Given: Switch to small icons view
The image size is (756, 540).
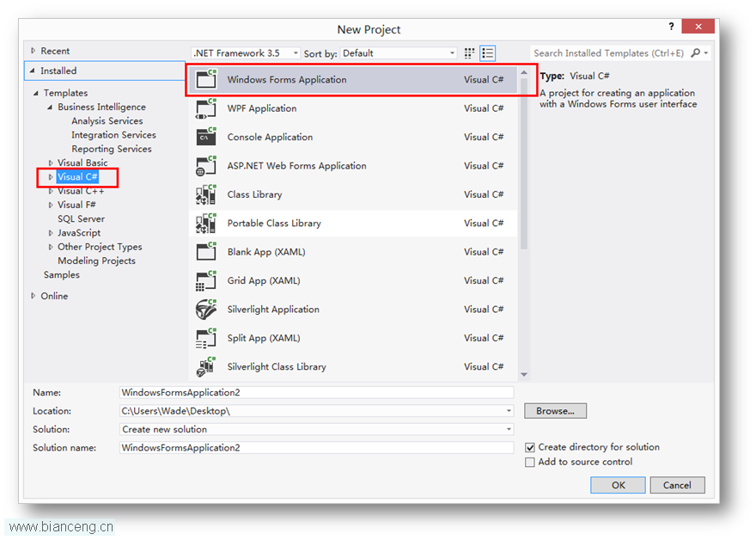Looking at the screenshot, I should click(x=469, y=53).
